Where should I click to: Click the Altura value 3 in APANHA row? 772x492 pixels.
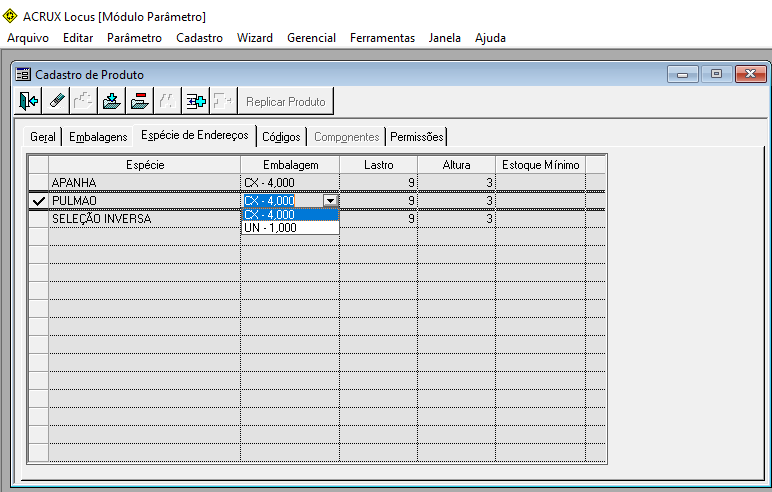(456, 182)
